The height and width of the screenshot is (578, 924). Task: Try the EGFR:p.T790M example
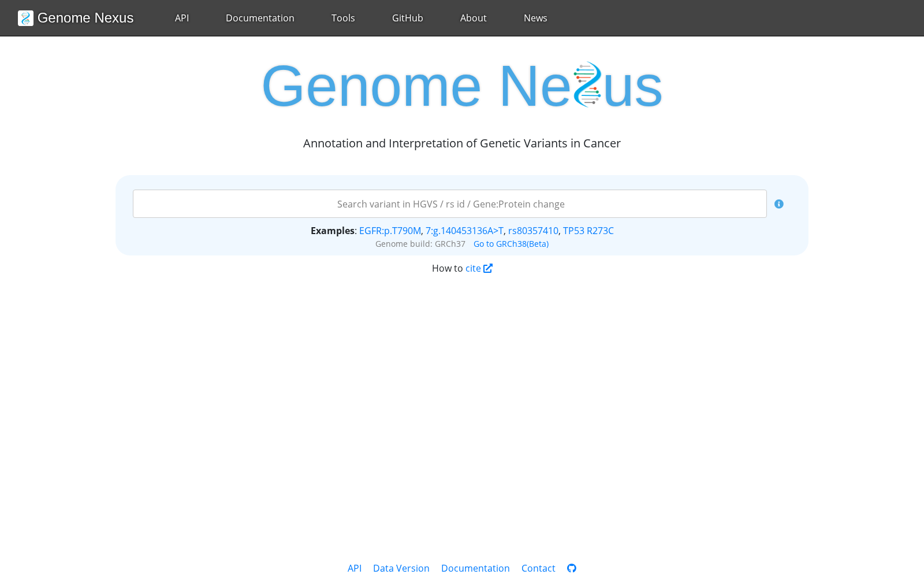(390, 231)
